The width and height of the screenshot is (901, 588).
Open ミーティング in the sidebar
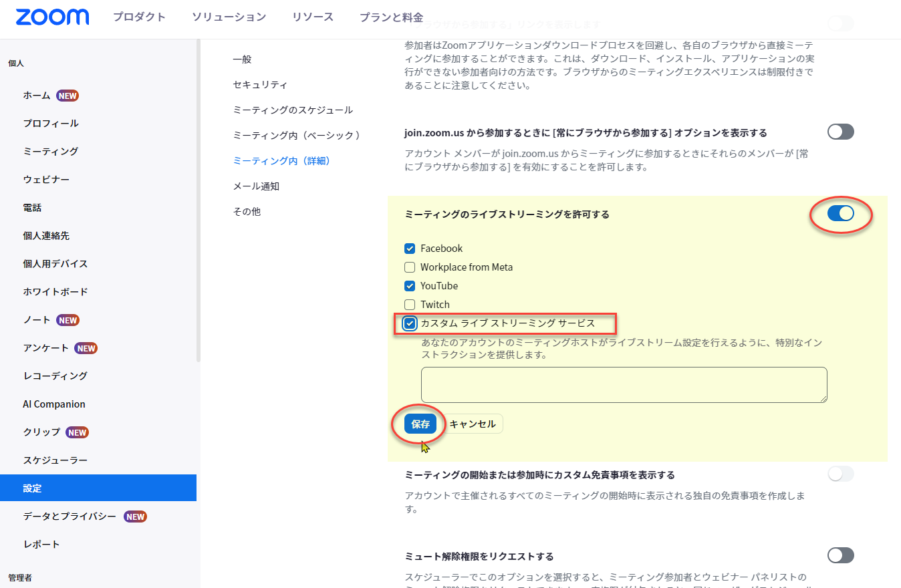point(51,152)
